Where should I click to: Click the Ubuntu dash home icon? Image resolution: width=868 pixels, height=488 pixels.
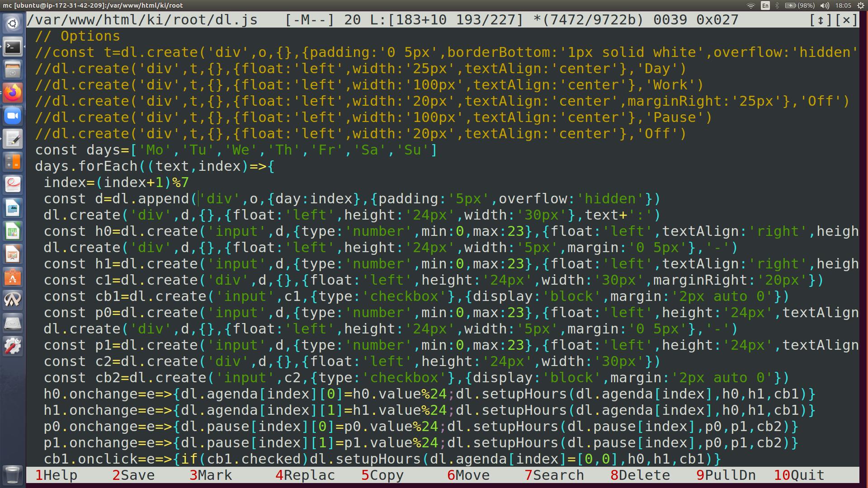tap(13, 23)
